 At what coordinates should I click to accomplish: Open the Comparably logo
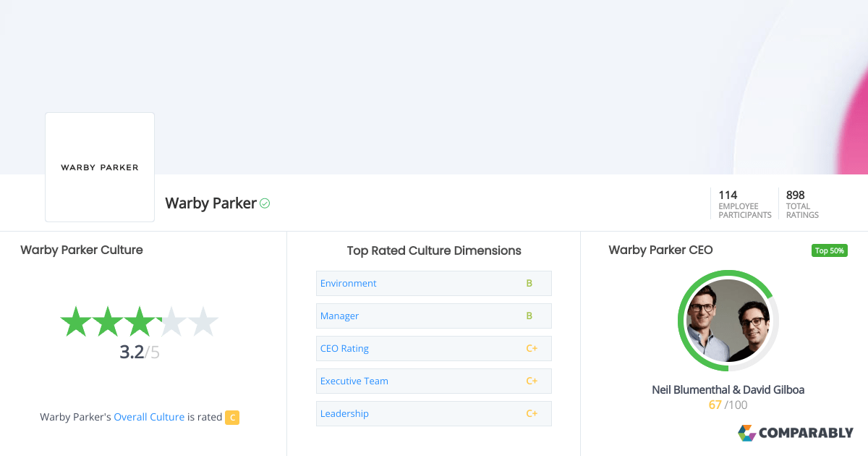[x=796, y=433]
